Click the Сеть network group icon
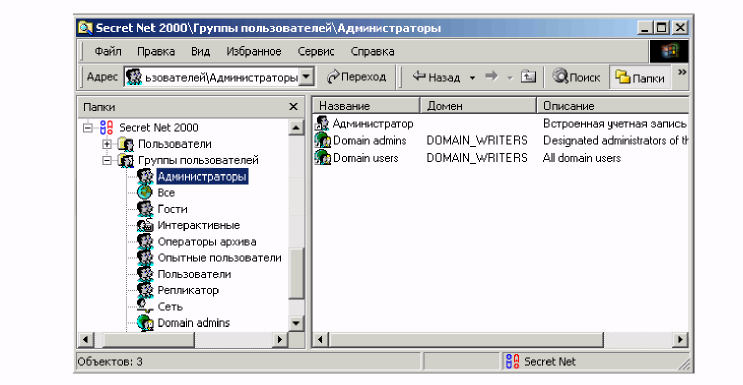Image resolution: width=743 pixels, height=385 pixels. [145, 306]
